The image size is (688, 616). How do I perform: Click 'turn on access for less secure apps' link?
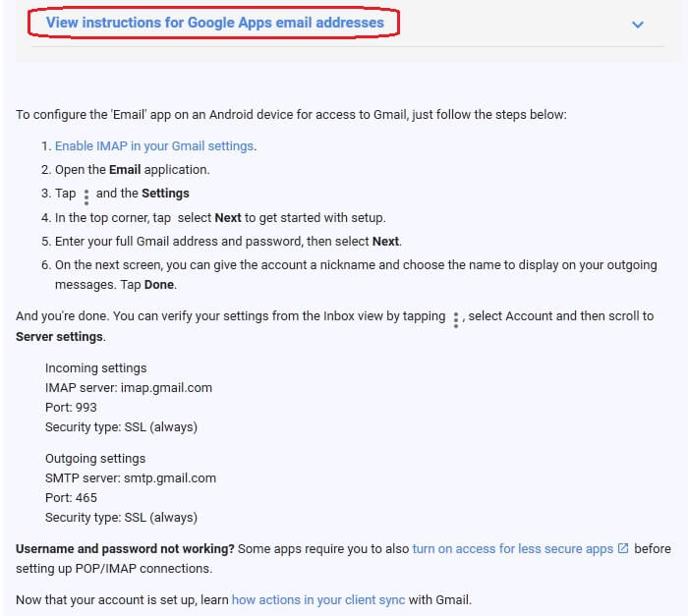(x=512, y=549)
